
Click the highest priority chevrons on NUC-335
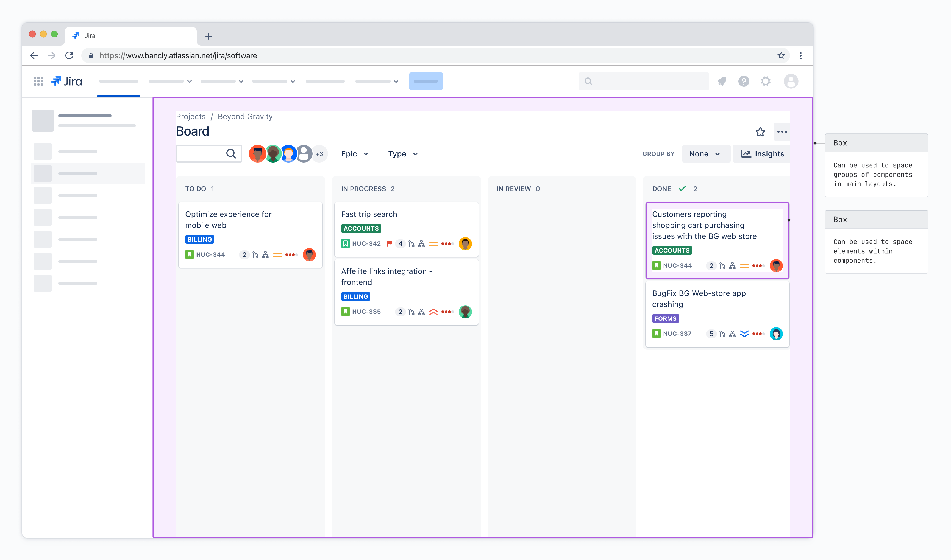pyautogui.click(x=433, y=312)
